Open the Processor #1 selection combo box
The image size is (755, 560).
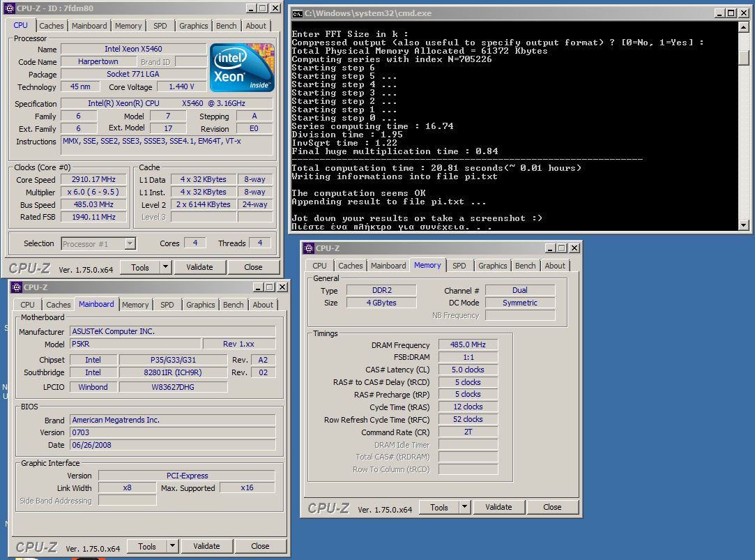click(99, 243)
